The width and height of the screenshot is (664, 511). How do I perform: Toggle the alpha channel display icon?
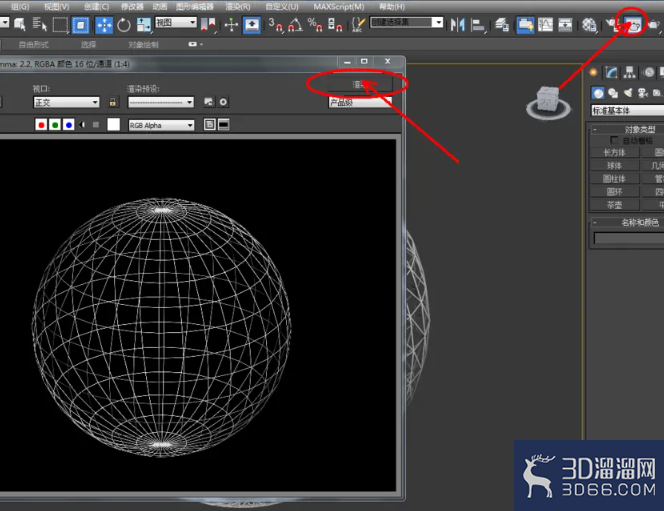tap(82, 125)
